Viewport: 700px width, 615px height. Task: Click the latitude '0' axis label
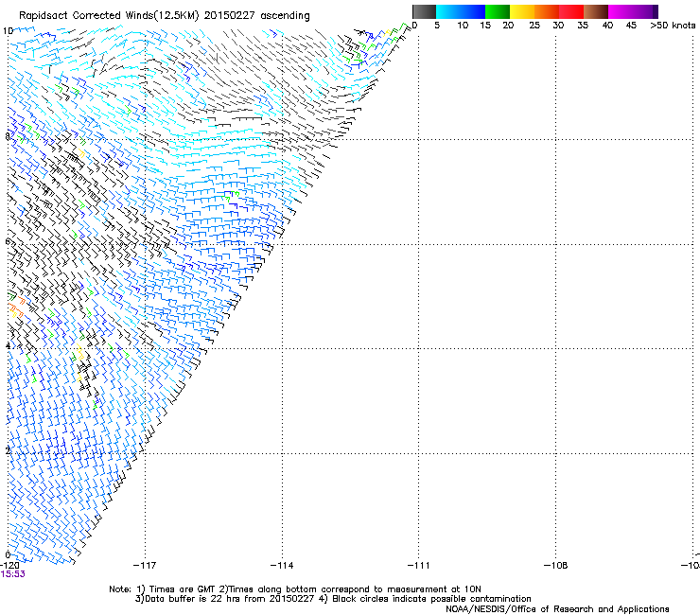click(8, 554)
